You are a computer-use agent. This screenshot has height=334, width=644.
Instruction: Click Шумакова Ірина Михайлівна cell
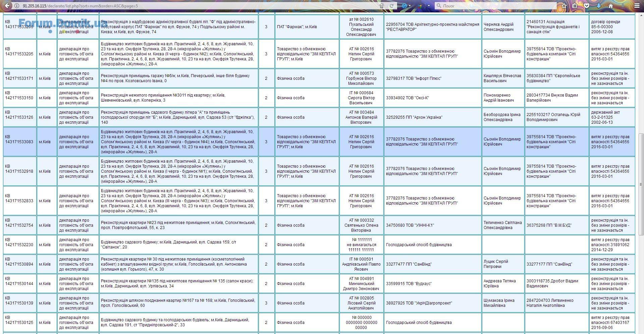[x=503, y=303]
